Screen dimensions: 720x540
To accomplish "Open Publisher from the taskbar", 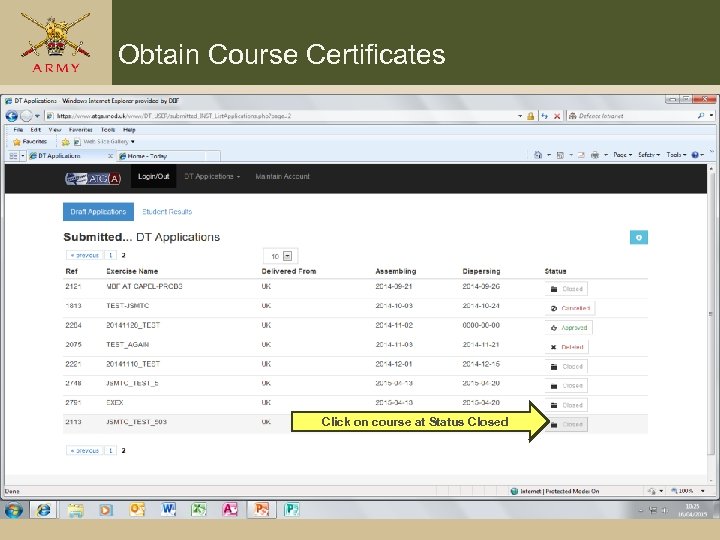I will click(292, 510).
